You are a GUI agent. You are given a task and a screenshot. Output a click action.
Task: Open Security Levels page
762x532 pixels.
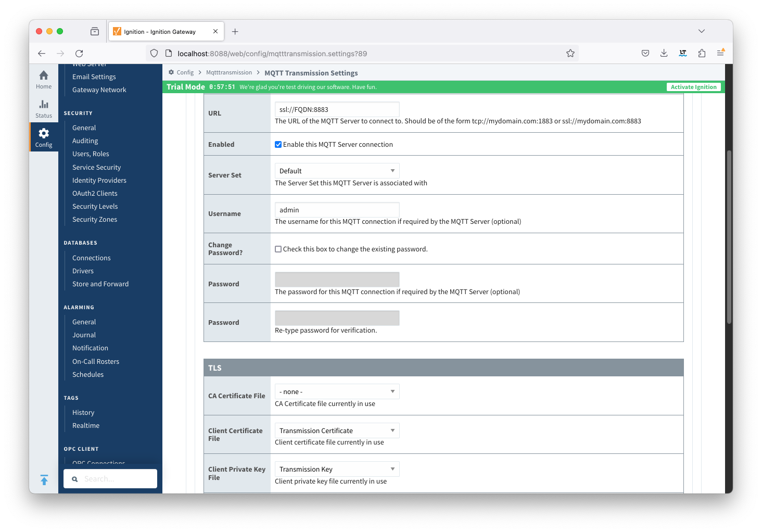[95, 206]
